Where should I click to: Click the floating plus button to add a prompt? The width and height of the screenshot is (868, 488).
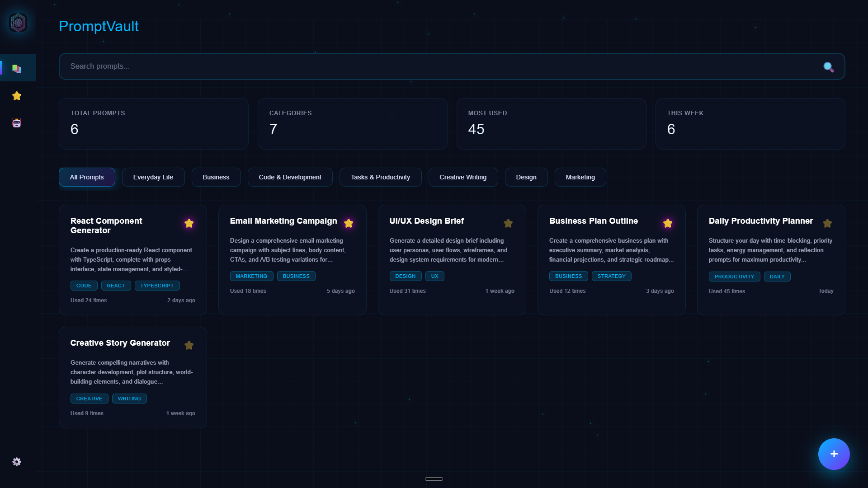pyautogui.click(x=834, y=454)
